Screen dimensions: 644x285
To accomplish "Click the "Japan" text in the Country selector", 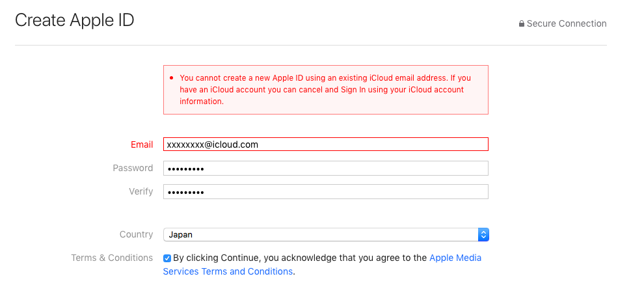I will pyautogui.click(x=180, y=235).
